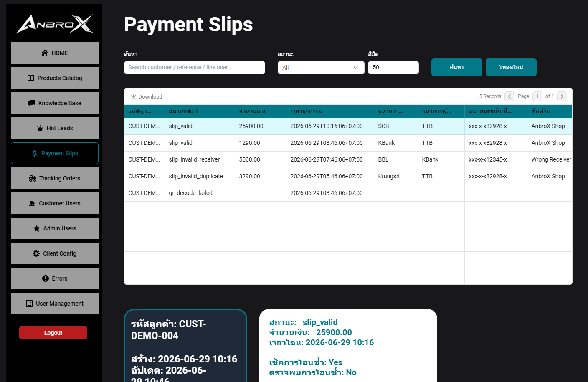Image resolution: width=588 pixels, height=382 pixels.
Task: Click the slip_invalid_duplicate status cell
Action: [200, 176]
